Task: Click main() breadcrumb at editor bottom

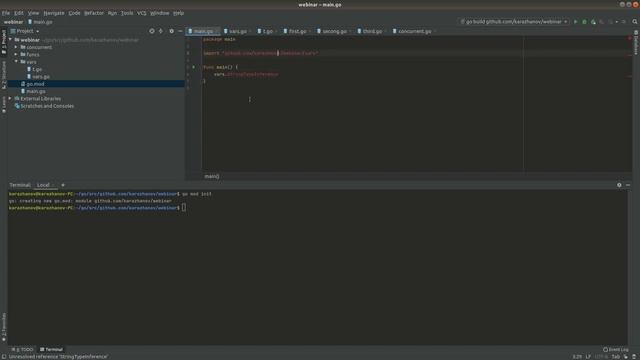Action: (x=212, y=176)
